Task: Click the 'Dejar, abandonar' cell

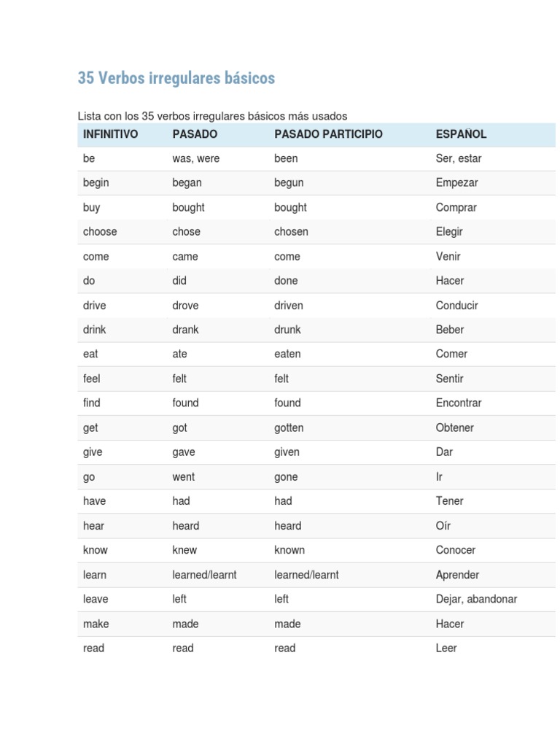Action: 476,599
